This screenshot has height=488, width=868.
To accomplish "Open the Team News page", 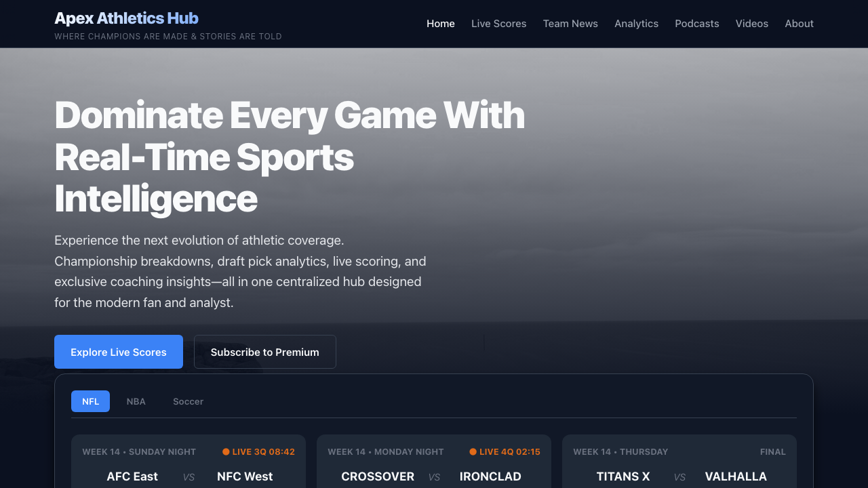I will 570,24.
